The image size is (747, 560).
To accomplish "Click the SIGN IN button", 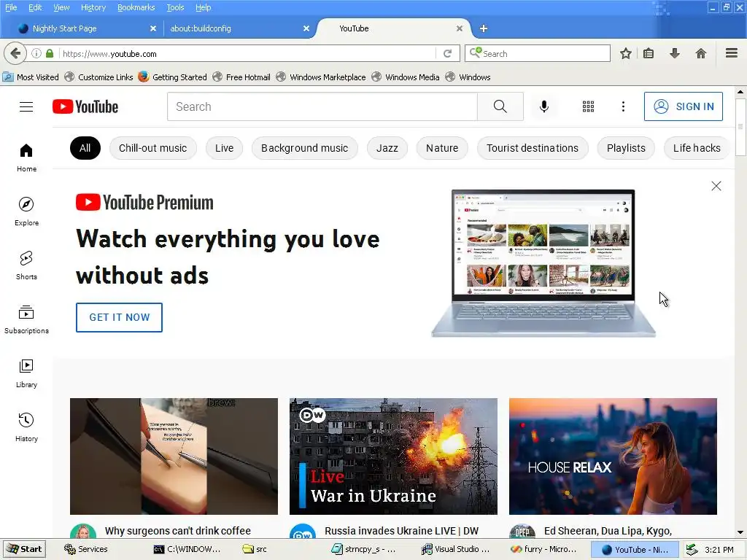I will coord(683,106).
